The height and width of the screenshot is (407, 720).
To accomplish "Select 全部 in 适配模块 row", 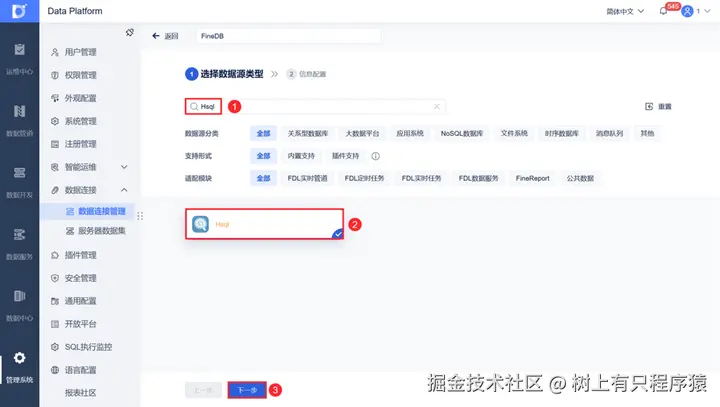I will 263,178.
